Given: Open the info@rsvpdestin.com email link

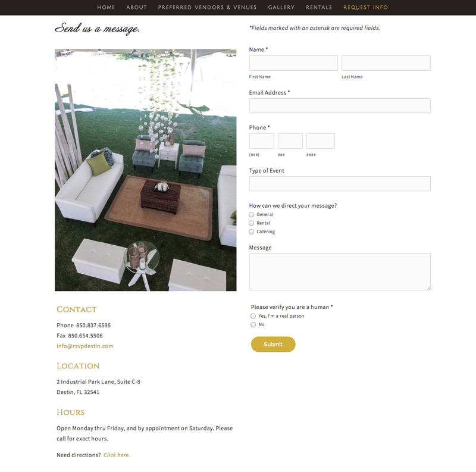Looking at the screenshot, I should pos(85,346).
